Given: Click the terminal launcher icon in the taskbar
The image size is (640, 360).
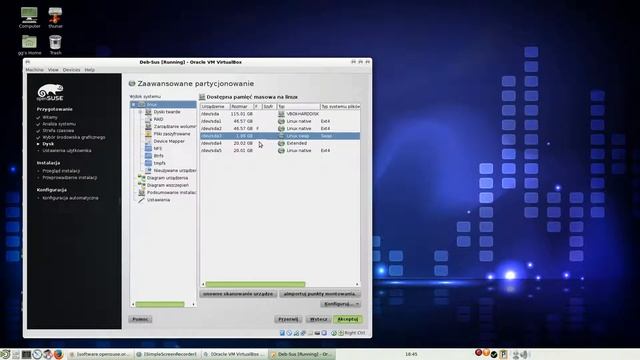Looking at the screenshot, I should [27, 354].
